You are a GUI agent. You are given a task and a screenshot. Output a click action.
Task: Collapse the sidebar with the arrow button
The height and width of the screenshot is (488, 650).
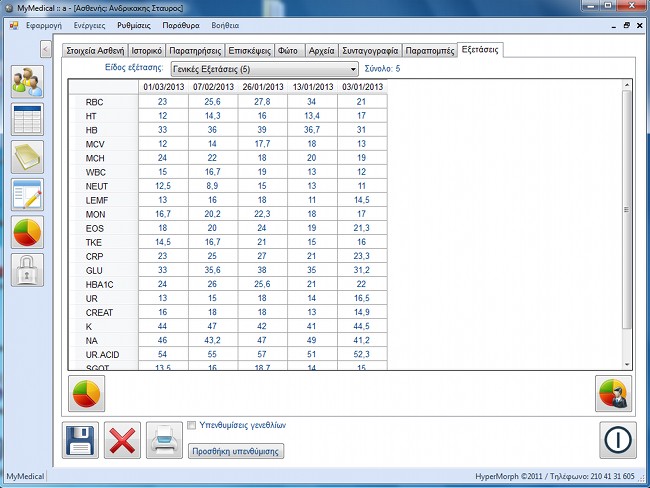(x=46, y=48)
